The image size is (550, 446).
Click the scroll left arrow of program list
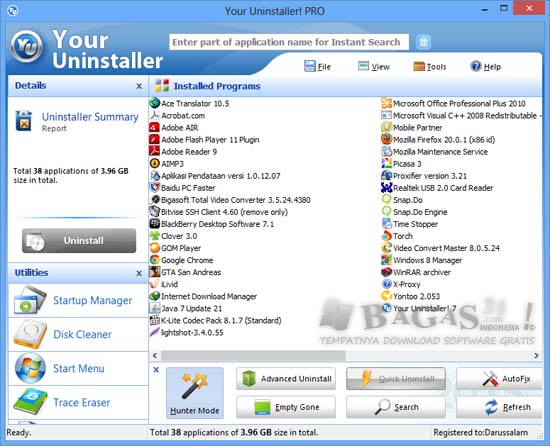click(155, 355)
